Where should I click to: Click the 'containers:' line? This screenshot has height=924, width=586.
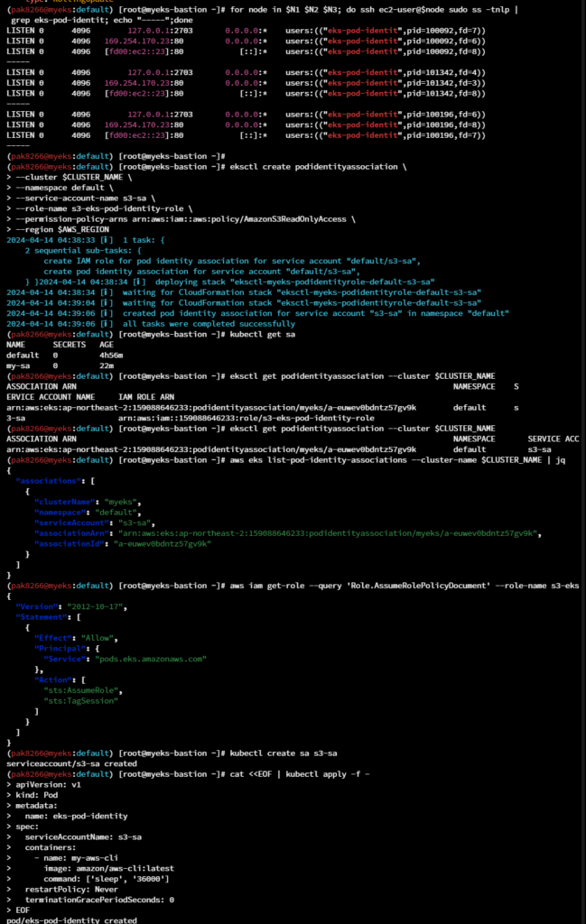coord(51,848)
